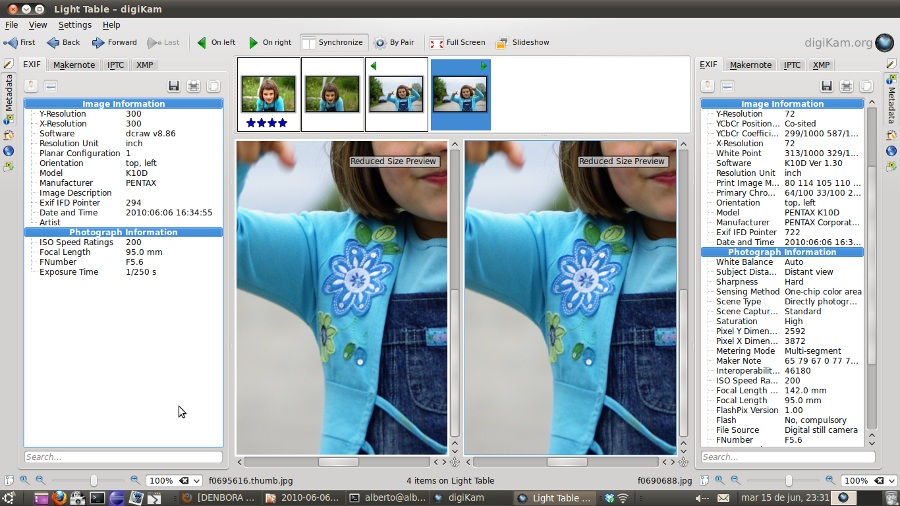The image size is (900, 506).
Task: Load image with On right button
Action: tap(270, 42)
